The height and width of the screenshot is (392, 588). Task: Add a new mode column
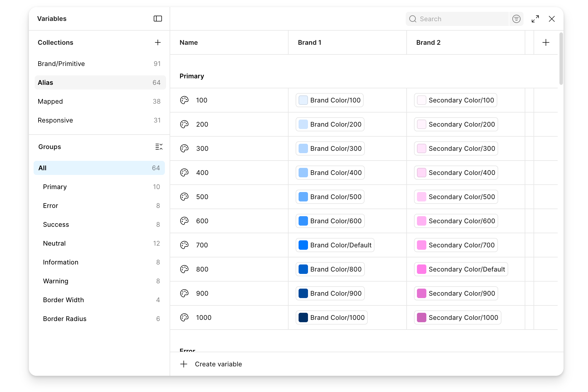pyautogui.click(x=546, y=42)
